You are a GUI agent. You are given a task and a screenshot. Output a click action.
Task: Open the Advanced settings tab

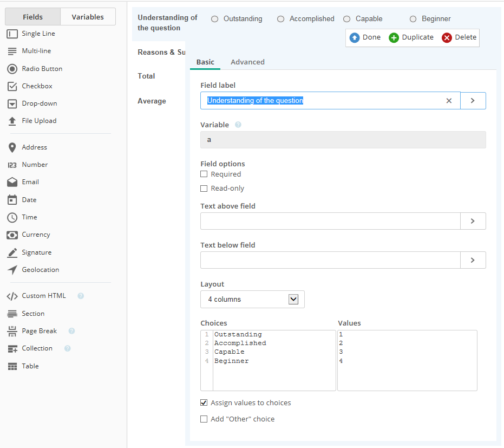coord(247,62)
